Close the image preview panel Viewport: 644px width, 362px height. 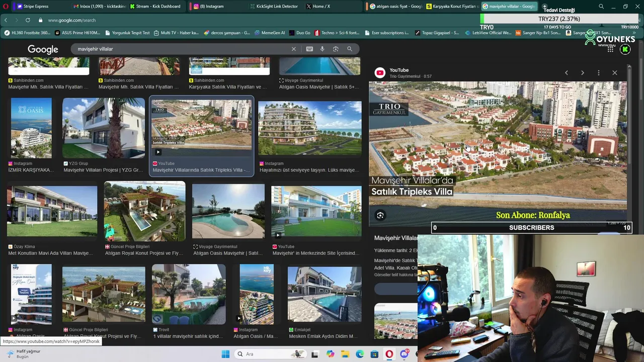(615, 73)
